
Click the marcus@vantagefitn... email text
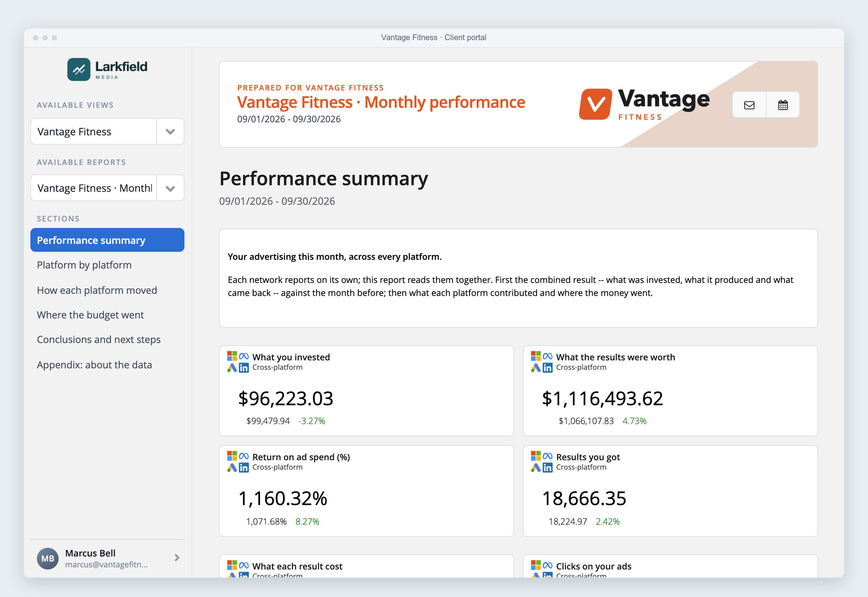[106, 564]
